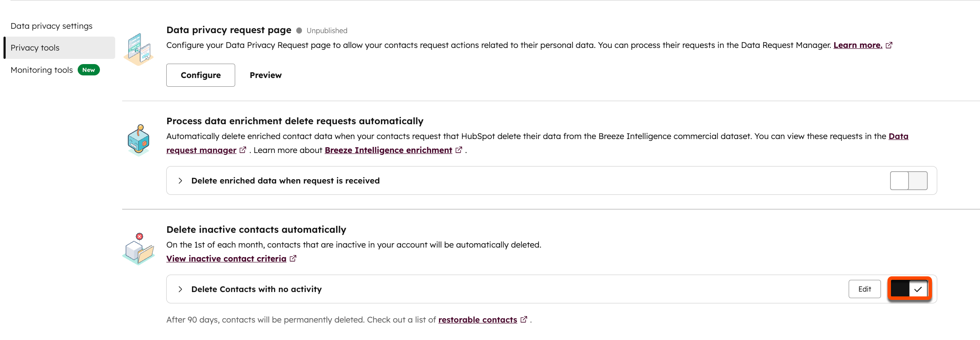Open the restorable contacts link

tap(477, 320)
